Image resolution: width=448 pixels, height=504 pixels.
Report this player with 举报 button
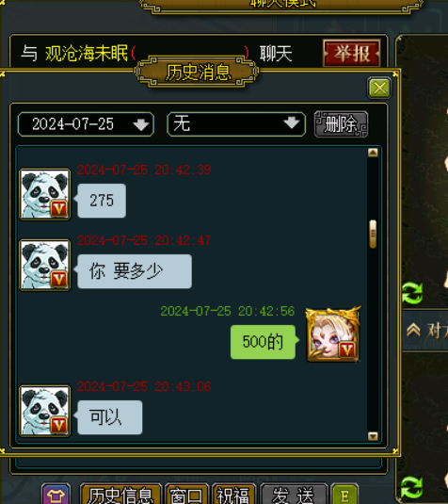pyautogui.click(x=352, y=53)
